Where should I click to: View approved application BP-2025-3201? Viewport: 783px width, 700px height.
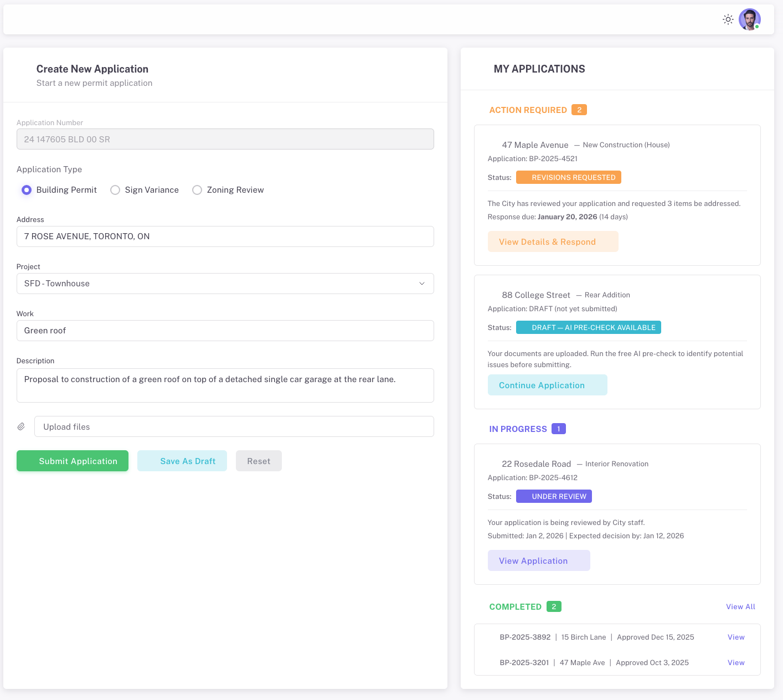point(736,662)
